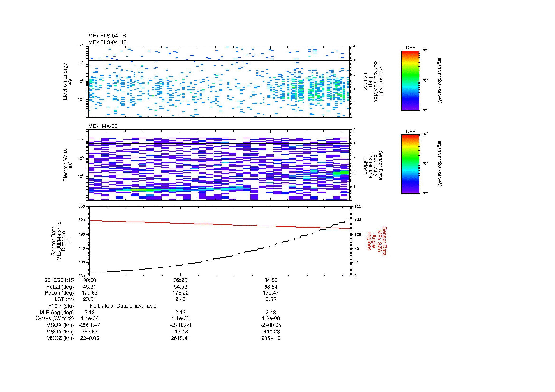Click the F10.7 (sfu) row label
The width and height of the screenshot is (555, 392).
(x=61, y=306)
